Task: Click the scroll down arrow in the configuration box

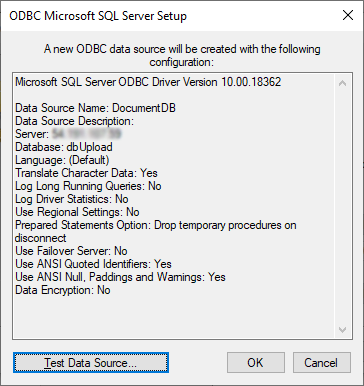Action: tap(342, 330)
